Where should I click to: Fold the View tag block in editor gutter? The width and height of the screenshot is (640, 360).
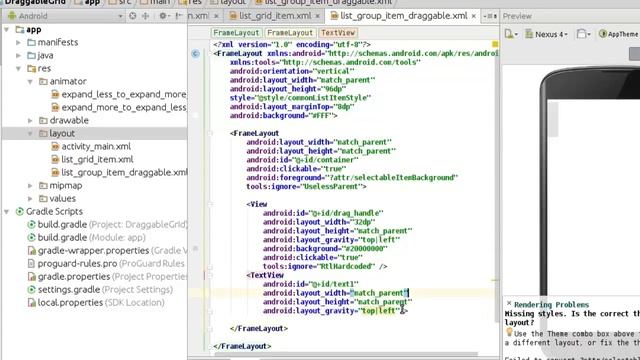click(210, 204)
